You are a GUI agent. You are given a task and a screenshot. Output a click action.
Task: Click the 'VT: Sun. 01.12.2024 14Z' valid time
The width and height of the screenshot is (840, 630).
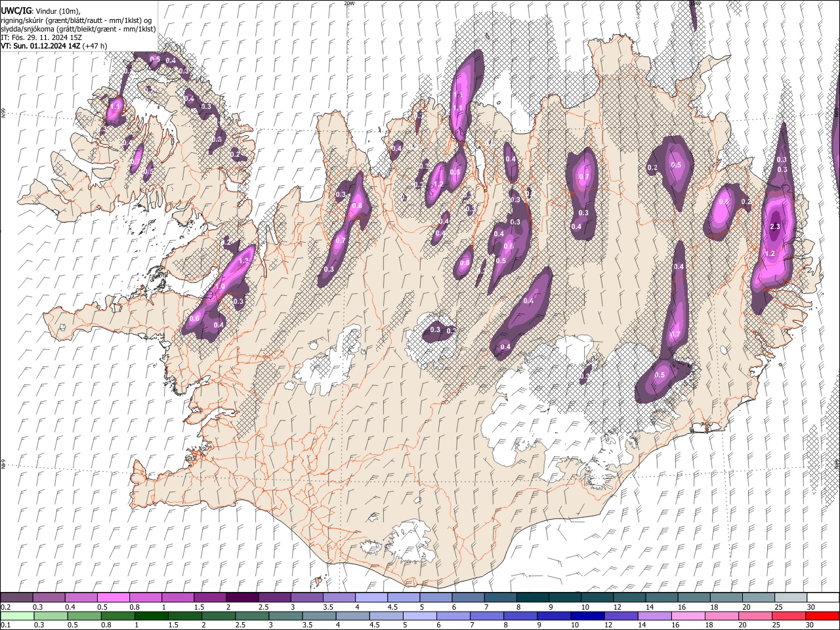(40, 46)
